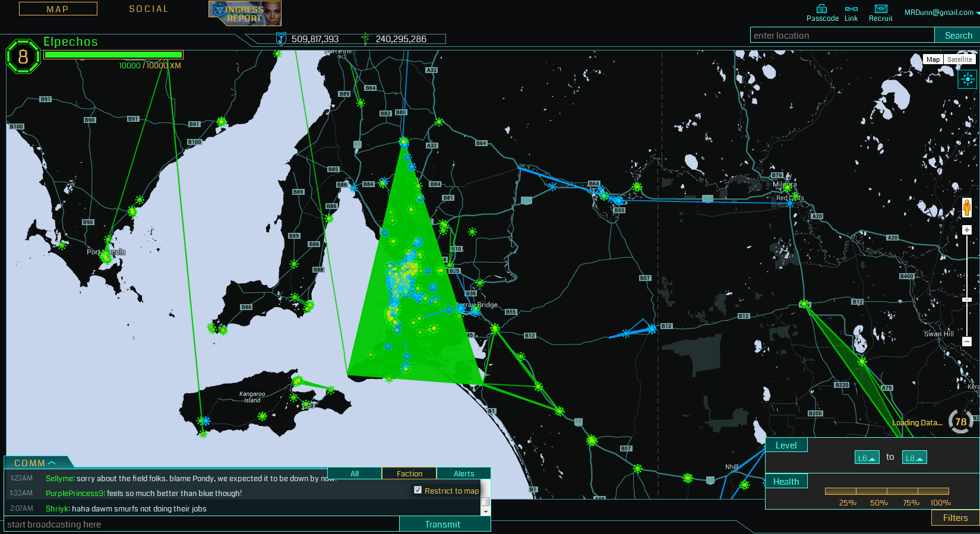
Task: Select the Map view type
Action: click(933, 59)
